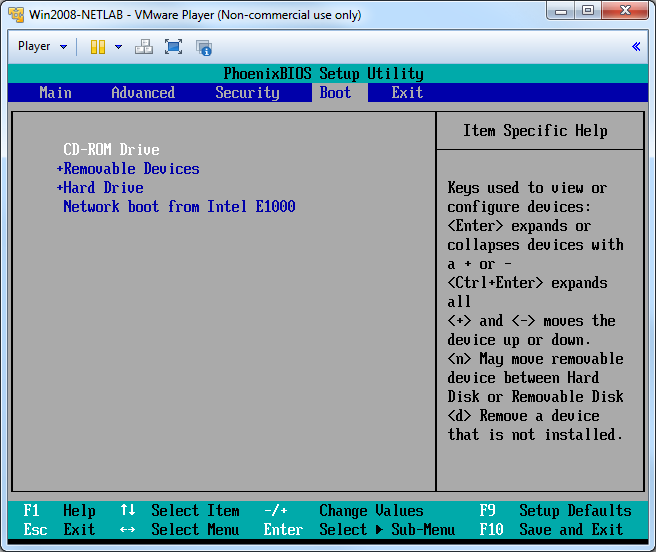The height and width of the screenshot is (552, 656).
Task: Click the VMware Player title bar icon
Action: [16, 15]
